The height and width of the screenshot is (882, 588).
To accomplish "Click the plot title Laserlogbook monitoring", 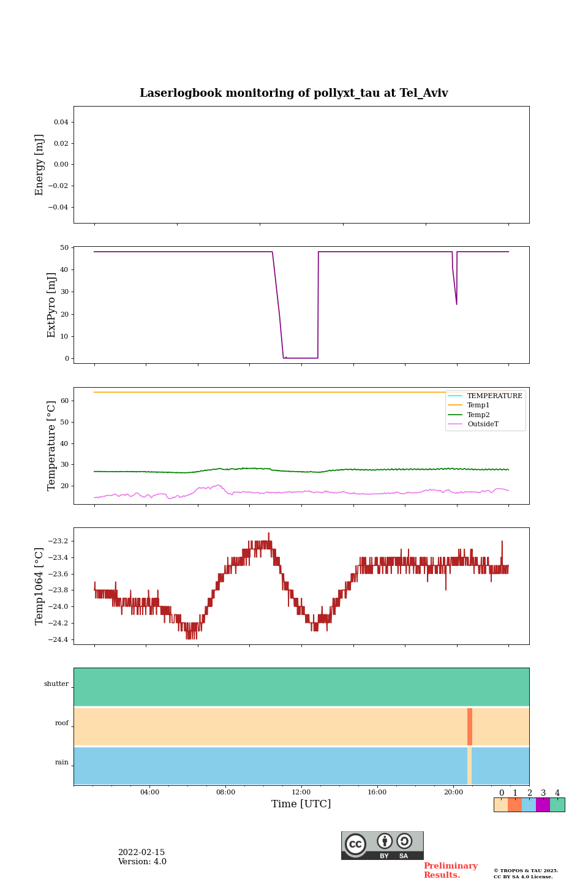I will (293, 93).
